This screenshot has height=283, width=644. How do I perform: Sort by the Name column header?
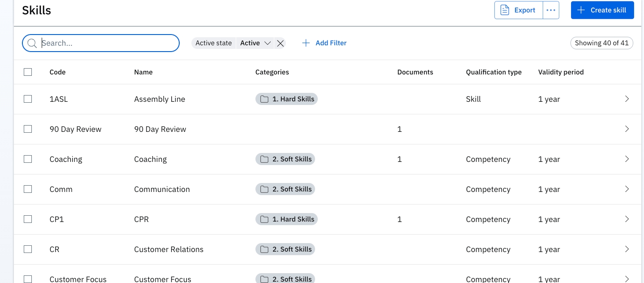(x=143, y=72)
